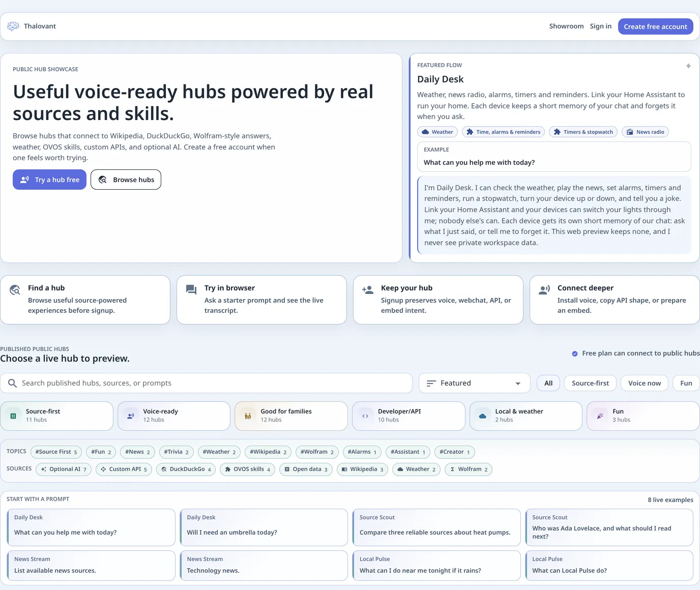Click the Good for families icon

pos(248,416)
